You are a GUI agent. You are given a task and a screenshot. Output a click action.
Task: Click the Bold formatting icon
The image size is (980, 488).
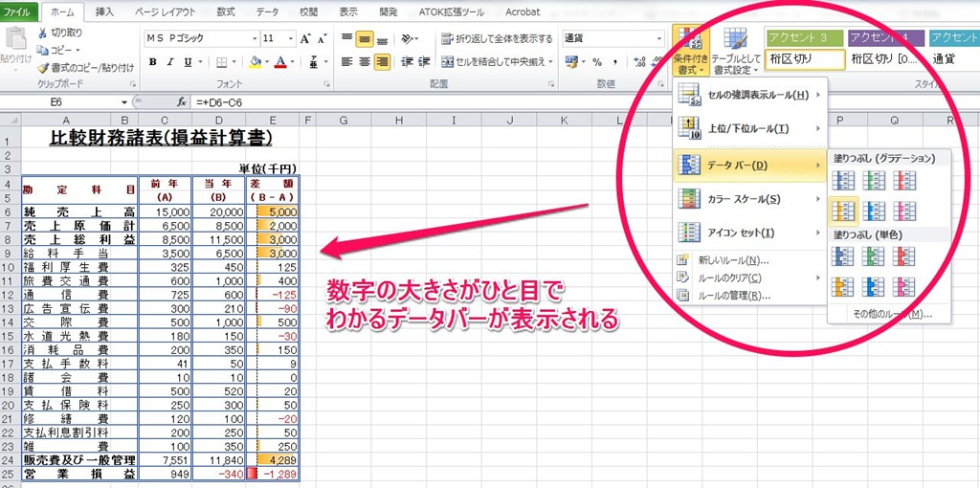pos(152,62)
